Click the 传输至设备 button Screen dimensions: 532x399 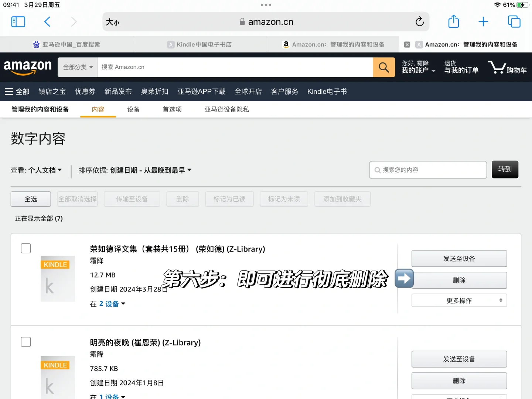tap(132, 199)
